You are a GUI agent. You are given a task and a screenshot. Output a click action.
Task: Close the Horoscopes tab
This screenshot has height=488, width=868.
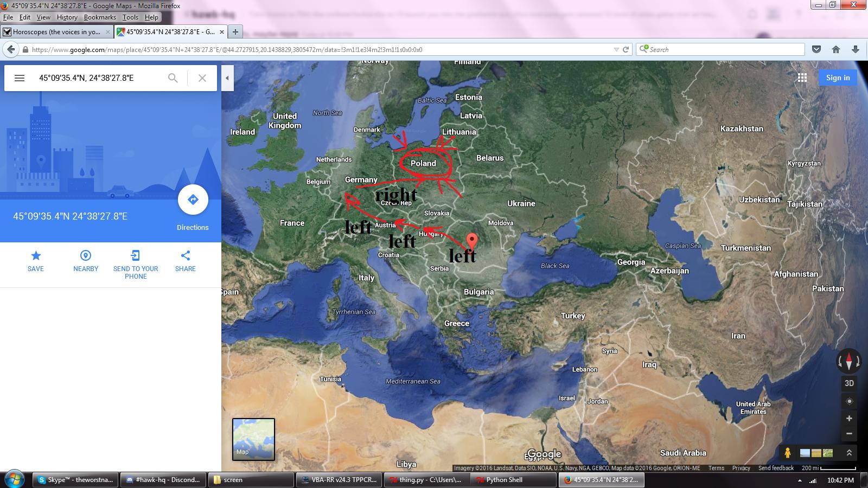(x=107, y=32)
